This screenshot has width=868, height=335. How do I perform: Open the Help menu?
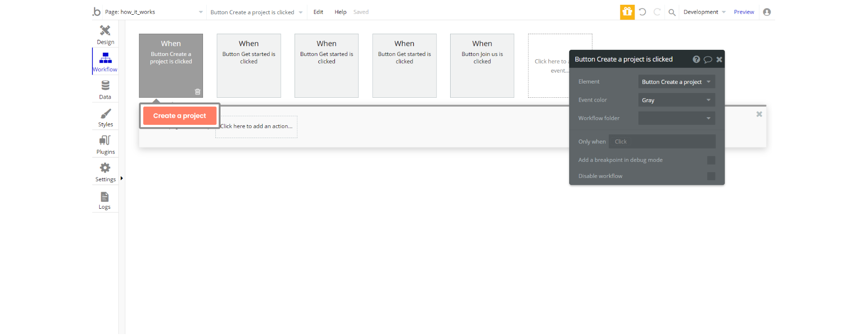coord(341,12)
